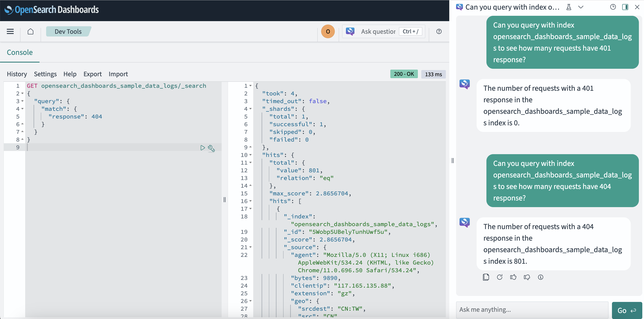The height and width of the screenshot is (319, 644).
Task: Open conversation history via the clock icon
Action: click(613, 7)
